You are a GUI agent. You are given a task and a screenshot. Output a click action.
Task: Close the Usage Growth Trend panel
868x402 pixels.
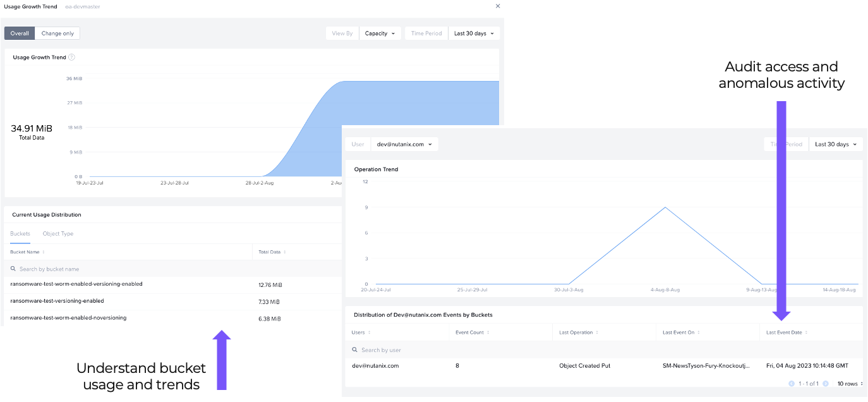tap(498, 6)
